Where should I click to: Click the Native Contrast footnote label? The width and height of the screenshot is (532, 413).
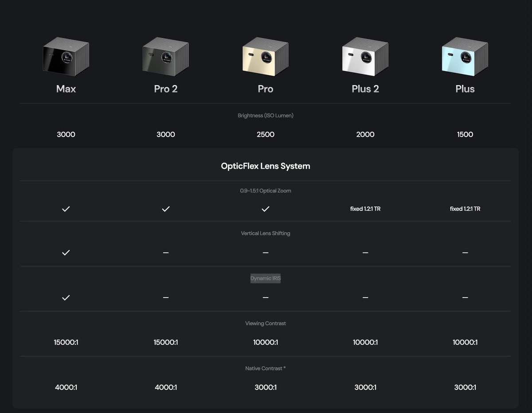[266, 368]
